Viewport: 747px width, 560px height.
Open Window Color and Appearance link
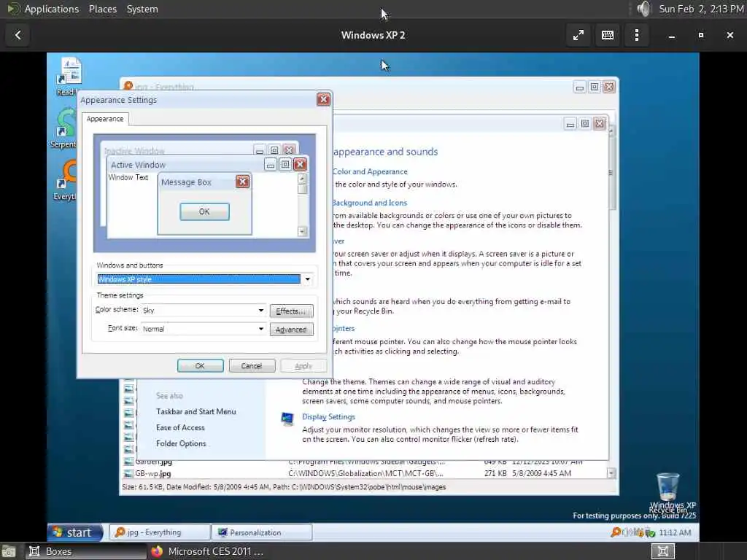tap(370, 171)
